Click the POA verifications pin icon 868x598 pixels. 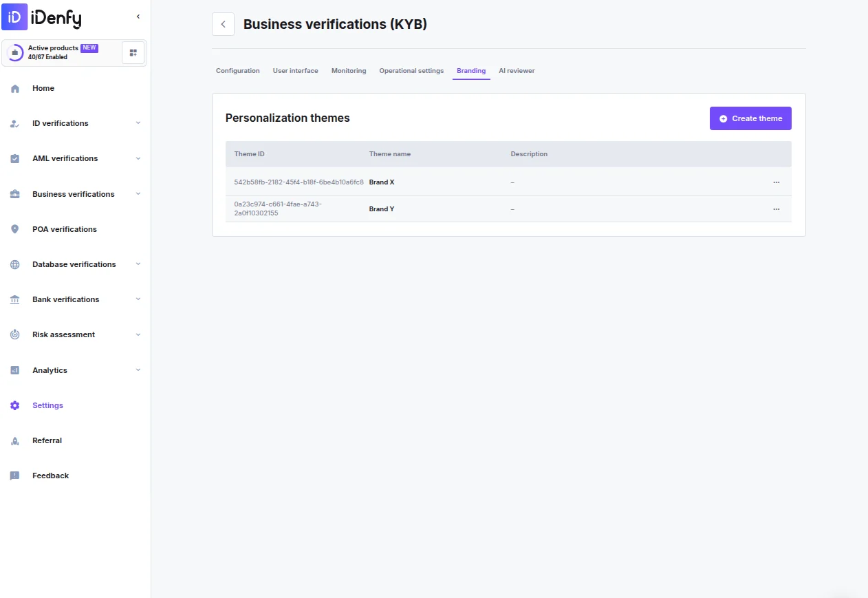(15, 229)
